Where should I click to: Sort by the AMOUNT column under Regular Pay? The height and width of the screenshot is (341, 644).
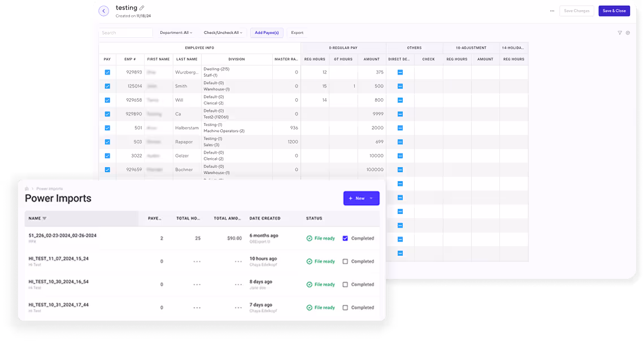coord(371,59)
